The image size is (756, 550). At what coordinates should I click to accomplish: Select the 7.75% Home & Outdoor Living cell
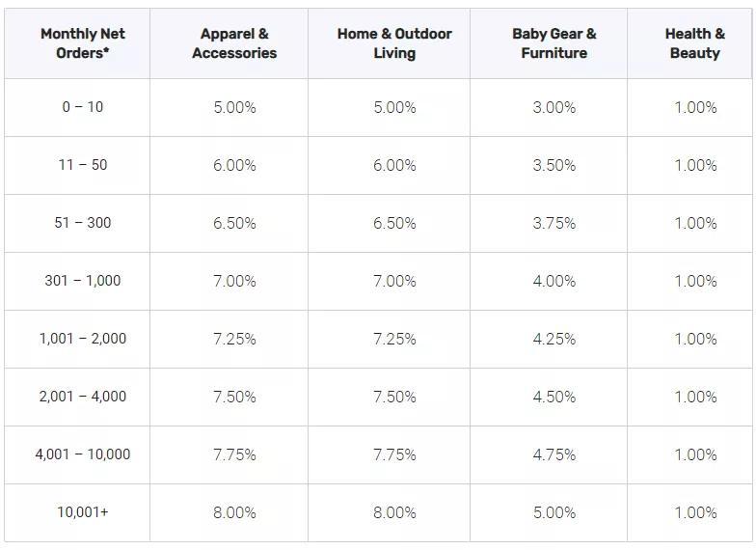(394, 454)
